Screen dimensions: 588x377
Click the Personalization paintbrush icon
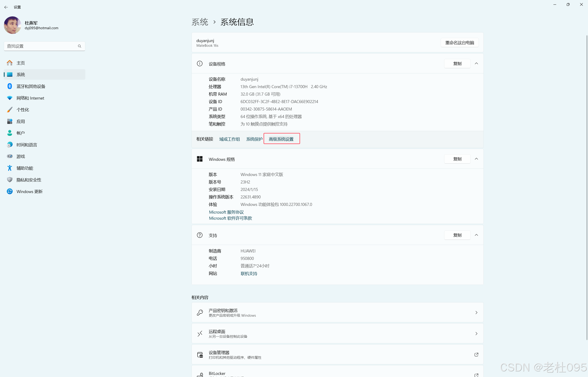(x=10, y=110)
